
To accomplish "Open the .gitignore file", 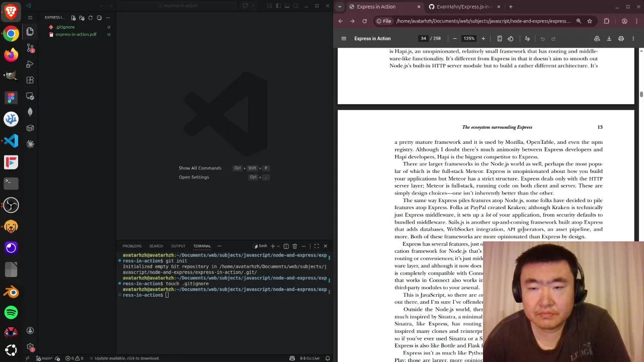I will 65,27.
